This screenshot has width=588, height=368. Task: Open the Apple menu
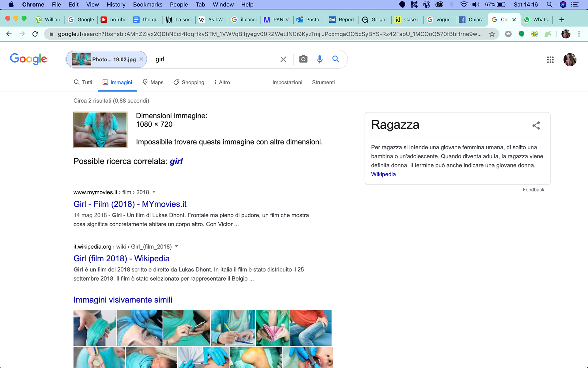pyautogui.click(x=11, y=5)
